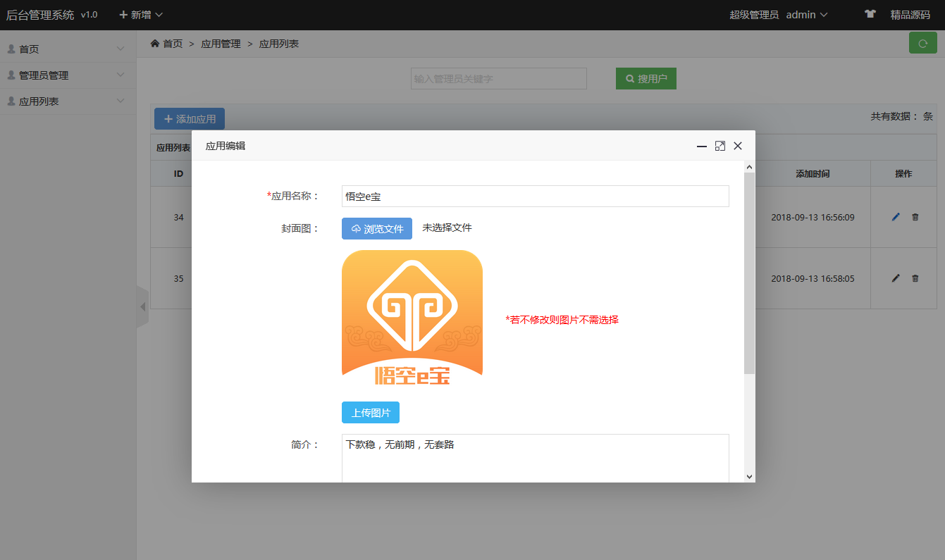Expand the 应用列表 sidebar menu
The width and height of the screenshot is (945, 560).
(x=68, y=101)
